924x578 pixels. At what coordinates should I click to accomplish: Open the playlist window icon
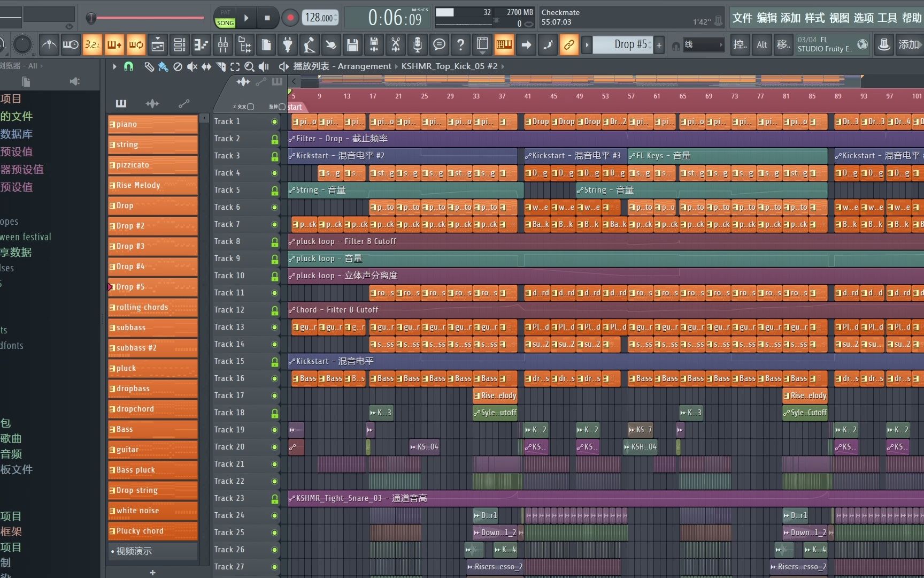click(158, 45)
